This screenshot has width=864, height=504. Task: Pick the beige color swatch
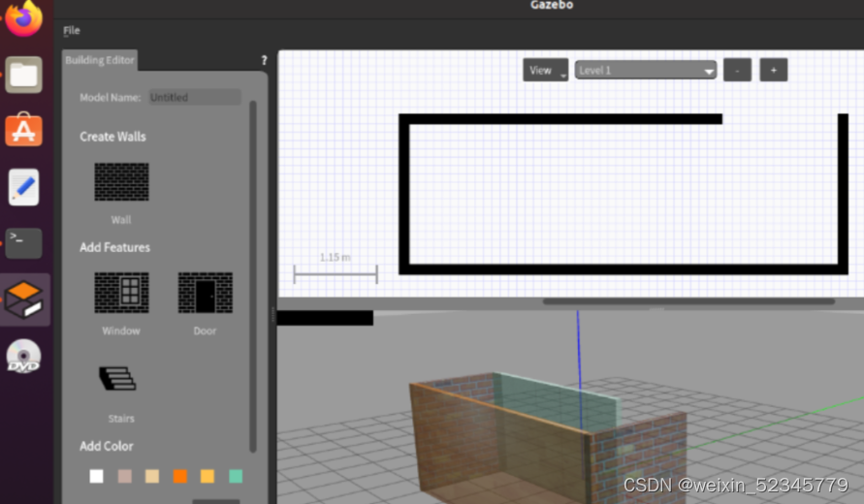pyautogui.click(x=152, y=476)
